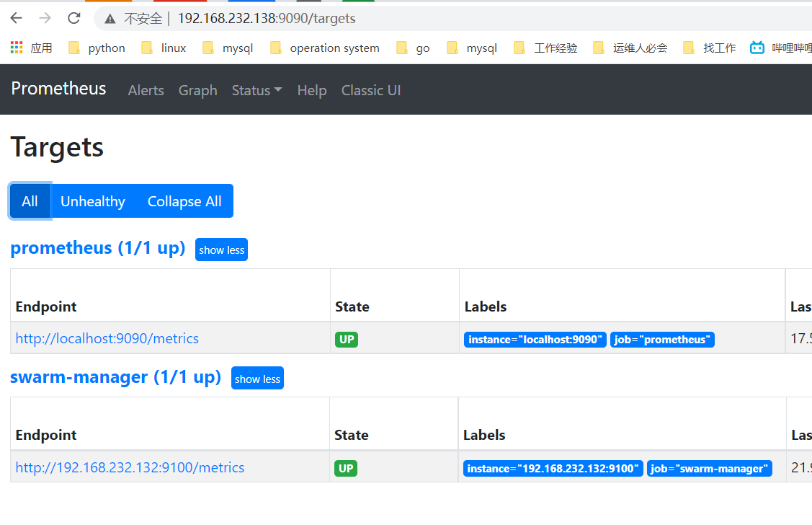Screen dimensions: 812x525
Task: Click the Labels header in prometheus table
Action: (x=485, y=306)
